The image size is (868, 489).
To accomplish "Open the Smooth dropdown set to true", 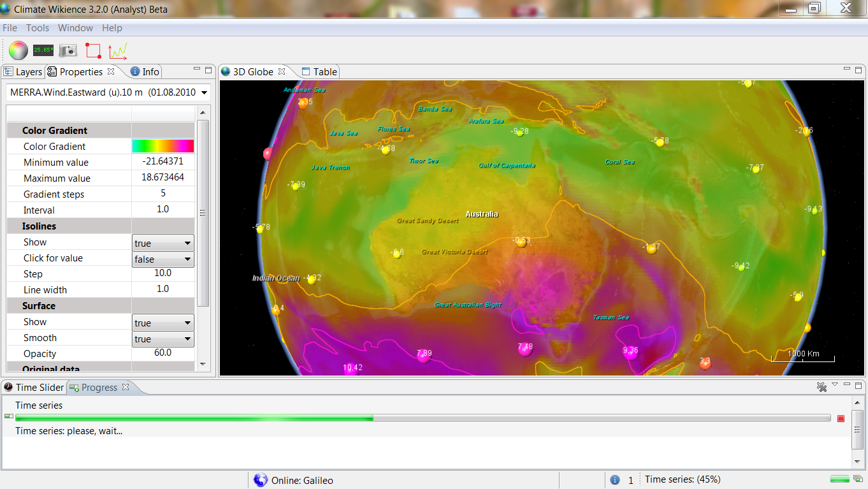I will (163, 339).
